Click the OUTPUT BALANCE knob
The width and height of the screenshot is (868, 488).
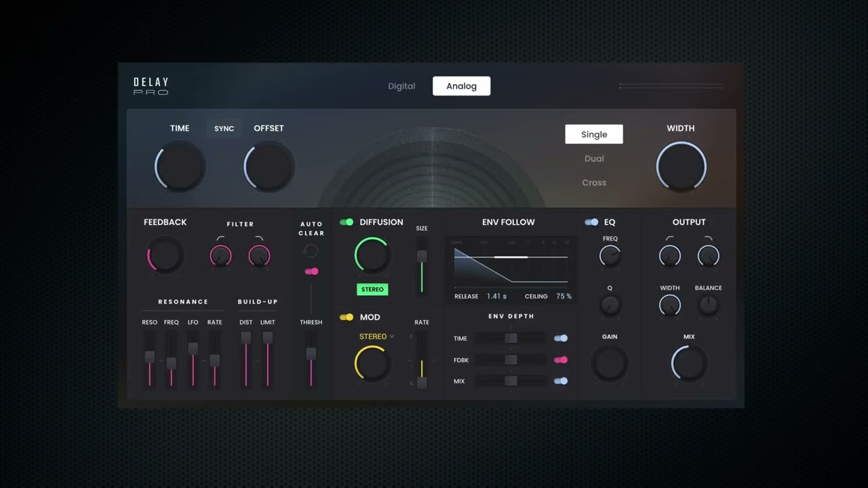pyautogui.click(x=709, y=305)
